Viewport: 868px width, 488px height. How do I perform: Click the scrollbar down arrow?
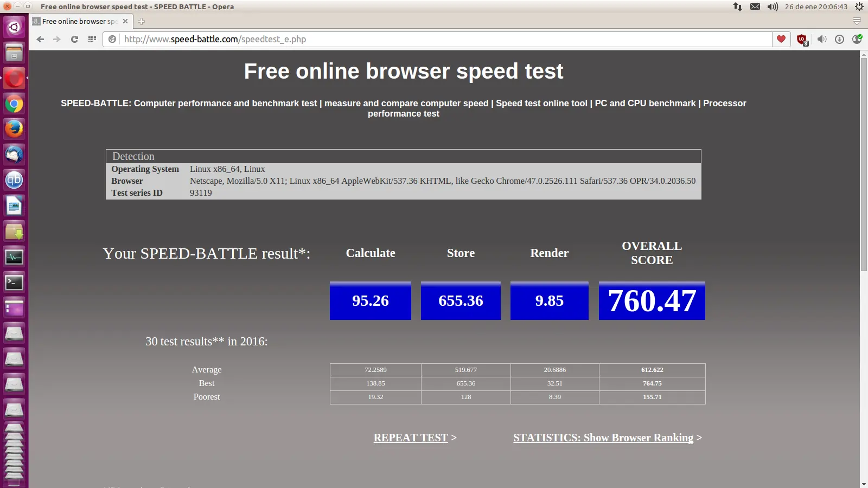coord(864,484)
